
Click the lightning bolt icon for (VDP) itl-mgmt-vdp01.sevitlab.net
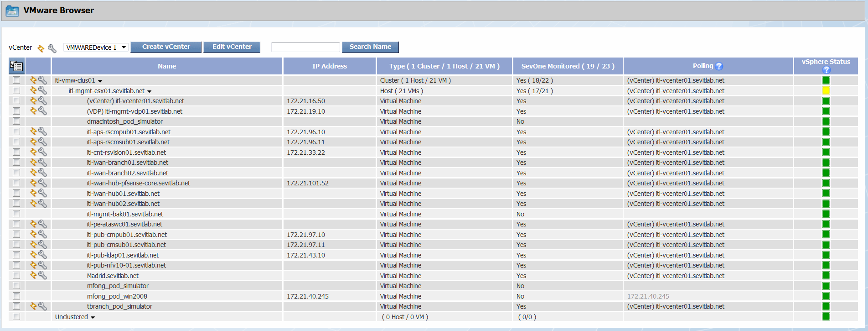coord(33,111)
